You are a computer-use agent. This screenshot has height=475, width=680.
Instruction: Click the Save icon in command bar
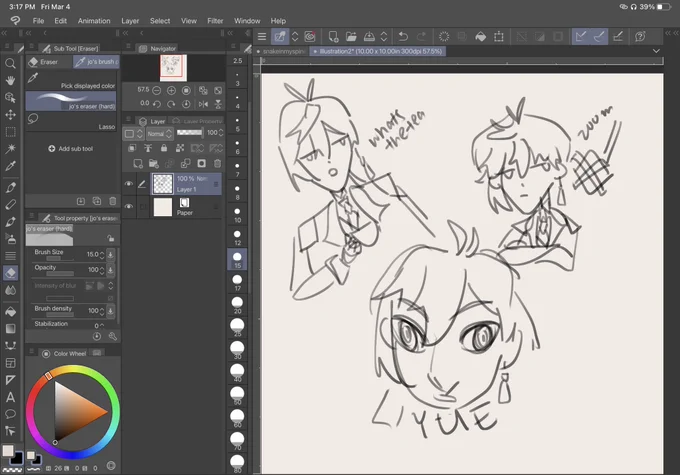369,36
